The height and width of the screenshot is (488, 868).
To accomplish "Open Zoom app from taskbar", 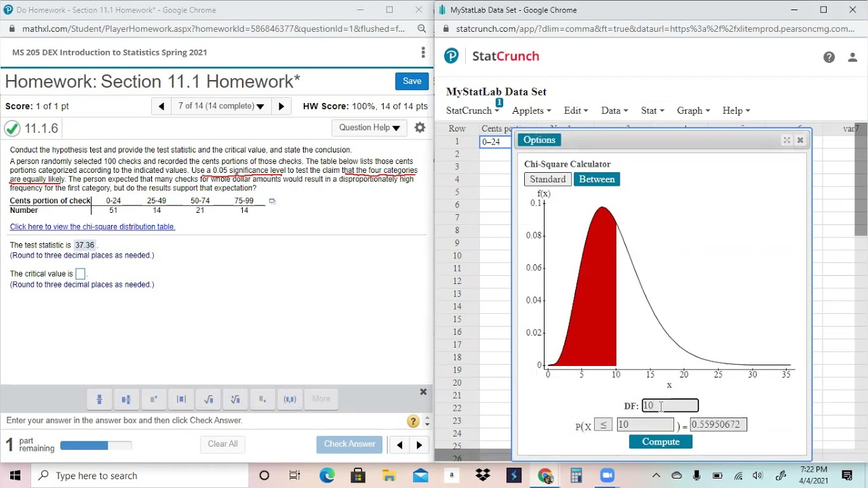I will pyautogui.click(x=607, y=475).
